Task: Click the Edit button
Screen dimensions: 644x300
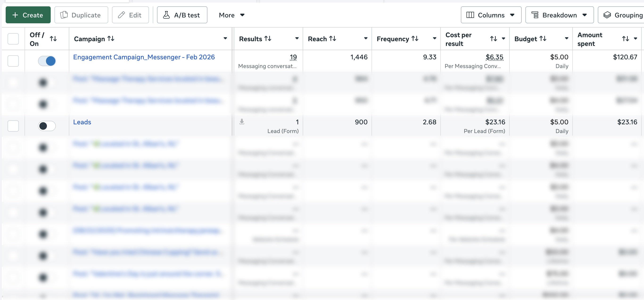Action: point(130,15)
